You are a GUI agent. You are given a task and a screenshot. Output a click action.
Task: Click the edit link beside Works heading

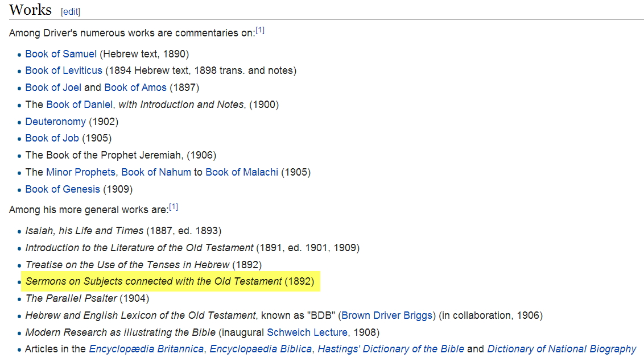coord(70,11)
